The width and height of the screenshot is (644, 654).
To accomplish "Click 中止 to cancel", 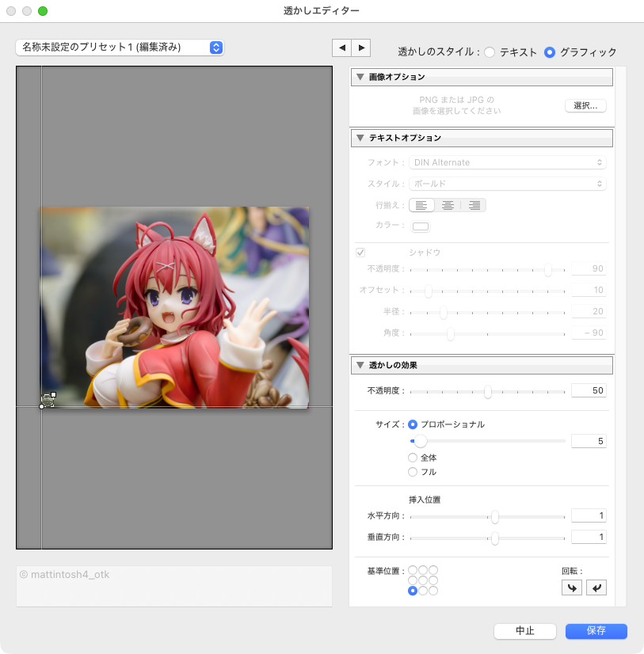I will 525,630.
